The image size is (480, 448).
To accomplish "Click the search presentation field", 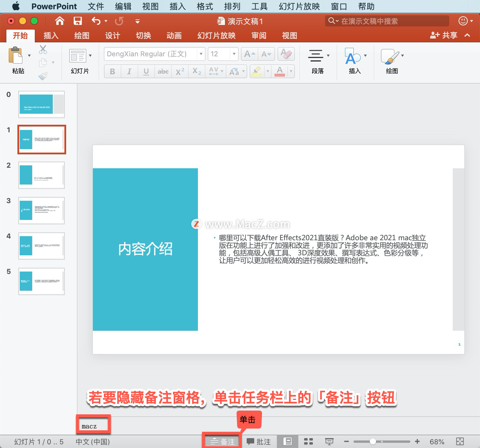I will [x=387, y=21].
